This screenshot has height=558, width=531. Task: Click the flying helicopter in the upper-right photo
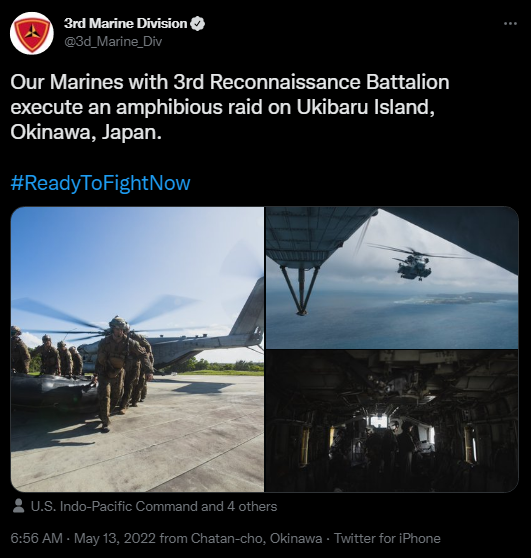coord(415,262)
